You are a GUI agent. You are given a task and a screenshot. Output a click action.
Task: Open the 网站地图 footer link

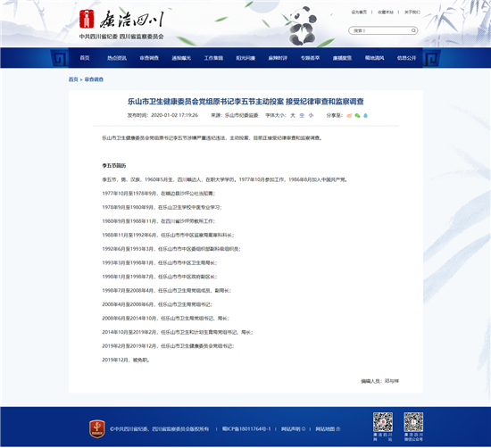(328, 429)
